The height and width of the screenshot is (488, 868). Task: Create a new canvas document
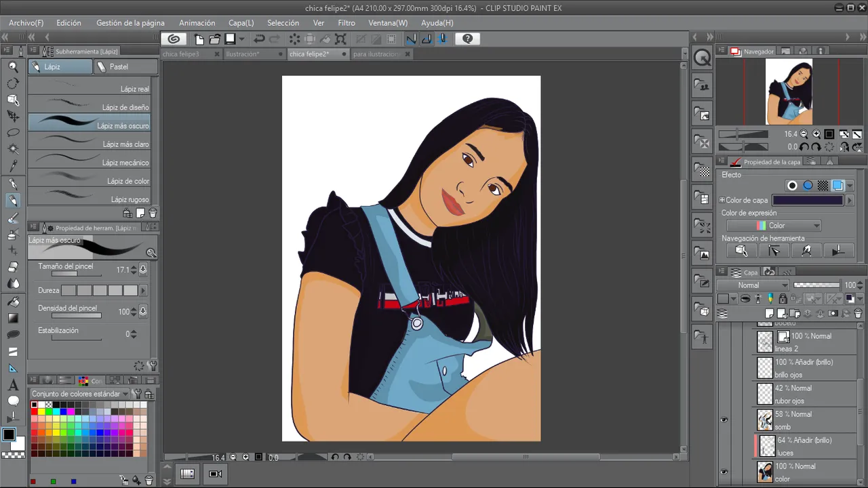pyautogui.click(x=199, y=39)
